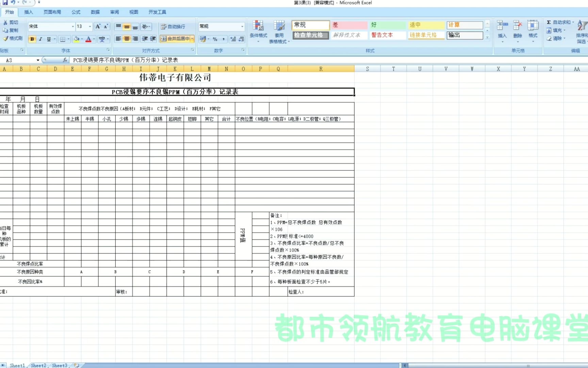
Task: Toggle align text right
Action: pos(135,39)
